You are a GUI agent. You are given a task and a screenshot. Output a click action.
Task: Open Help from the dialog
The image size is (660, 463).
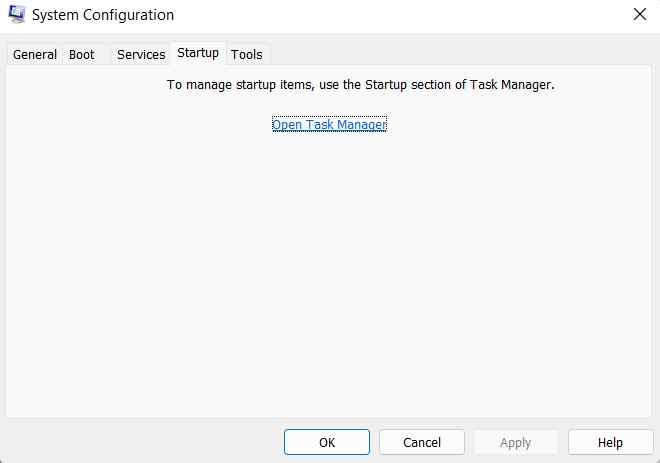610,442
